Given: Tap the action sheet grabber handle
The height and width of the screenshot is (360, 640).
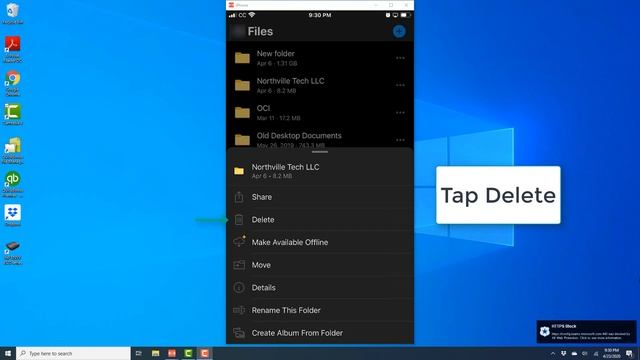Looking at the screenshot, I should (x=320, y=152).
